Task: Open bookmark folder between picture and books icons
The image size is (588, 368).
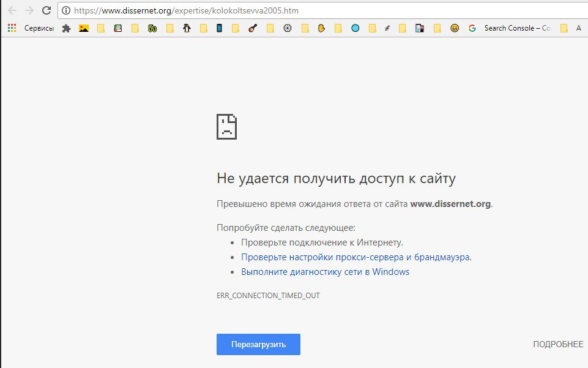Action: (x=101, y=28)
